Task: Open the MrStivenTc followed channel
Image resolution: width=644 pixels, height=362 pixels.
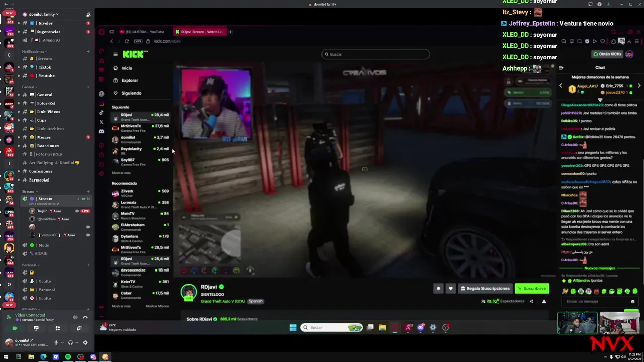Action: point(140,128)
